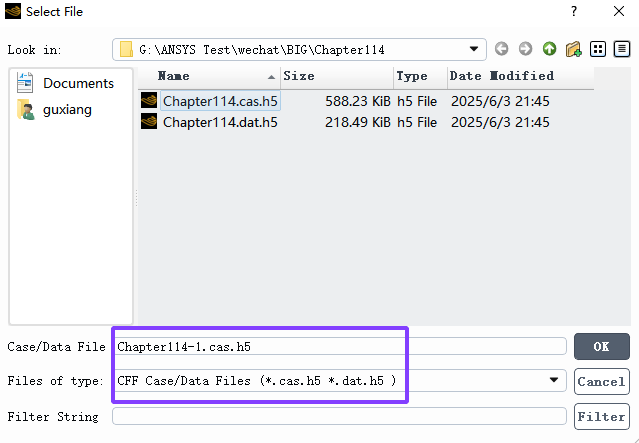Click the Back navigation arrow icon
The image size is (639, 443).
click(501, 49)
